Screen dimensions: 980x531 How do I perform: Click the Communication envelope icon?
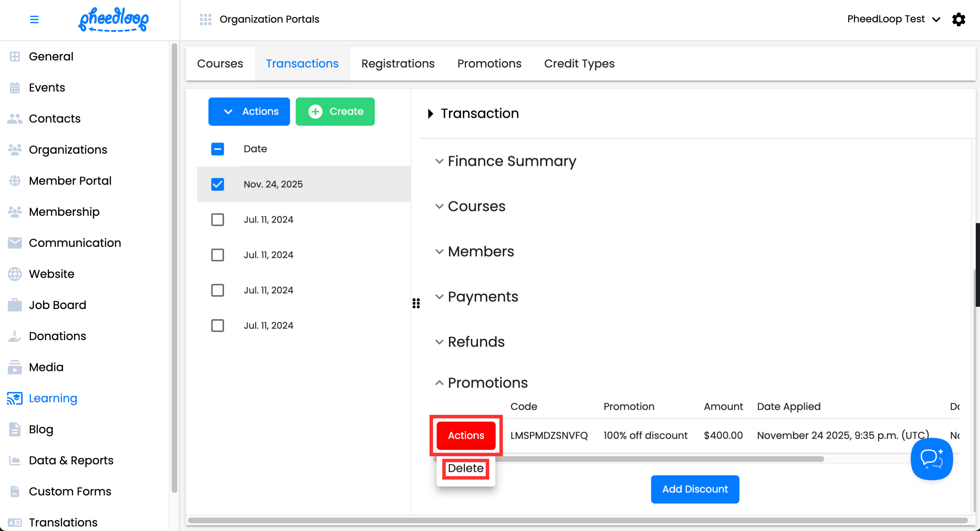click(x=15, y=243)
